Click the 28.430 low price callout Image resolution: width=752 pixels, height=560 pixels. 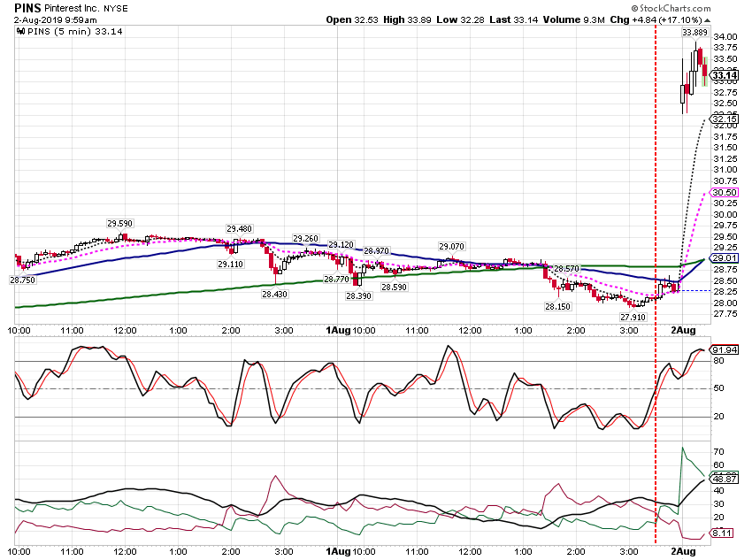(275, 294)
